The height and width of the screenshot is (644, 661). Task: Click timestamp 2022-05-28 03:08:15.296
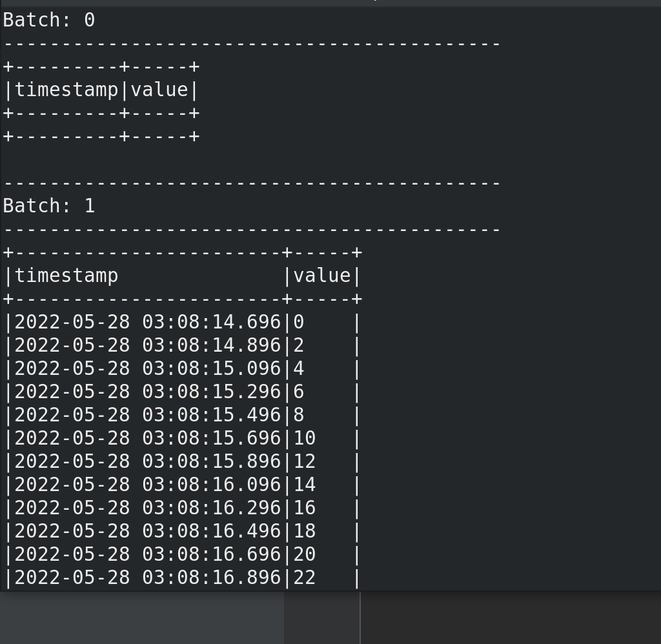pos(148,392)
